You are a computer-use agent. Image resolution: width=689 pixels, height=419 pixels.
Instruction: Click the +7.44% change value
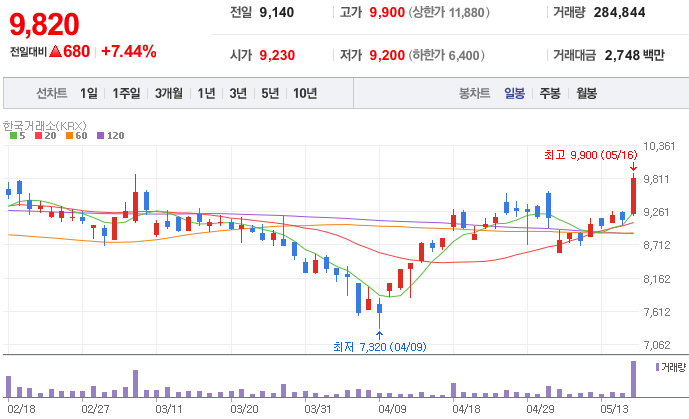tap(129, 51)
